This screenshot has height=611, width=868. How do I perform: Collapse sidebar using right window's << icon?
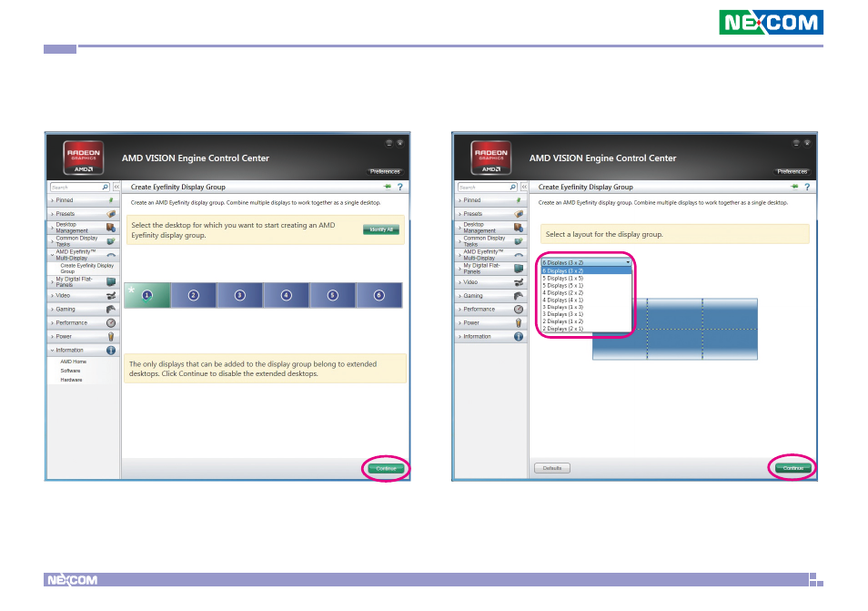click(524, 187)
